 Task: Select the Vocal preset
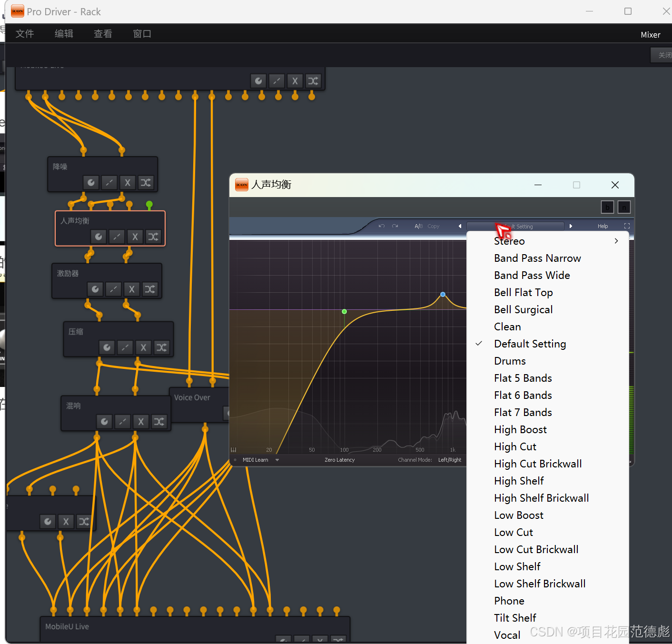pos(548,635)
